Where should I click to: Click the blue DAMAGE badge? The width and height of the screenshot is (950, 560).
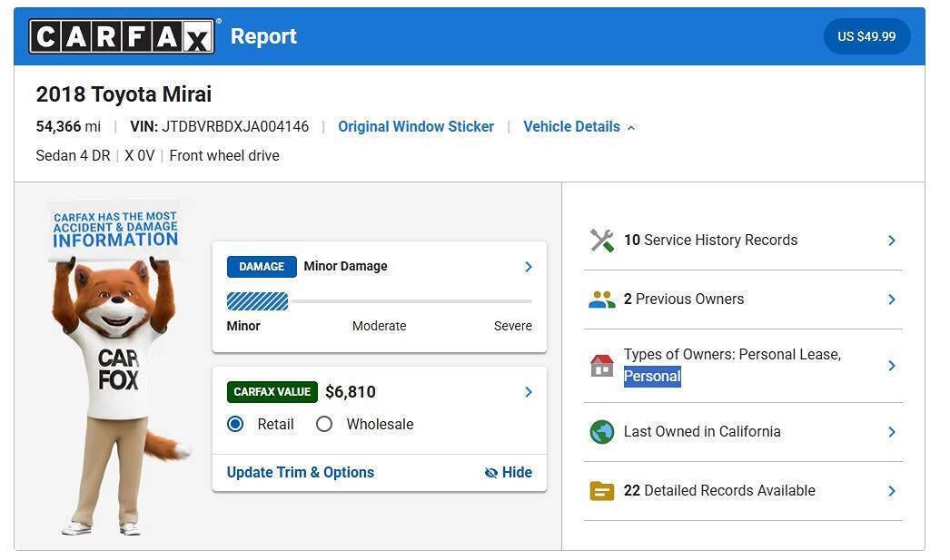click(x=262, y=266)
